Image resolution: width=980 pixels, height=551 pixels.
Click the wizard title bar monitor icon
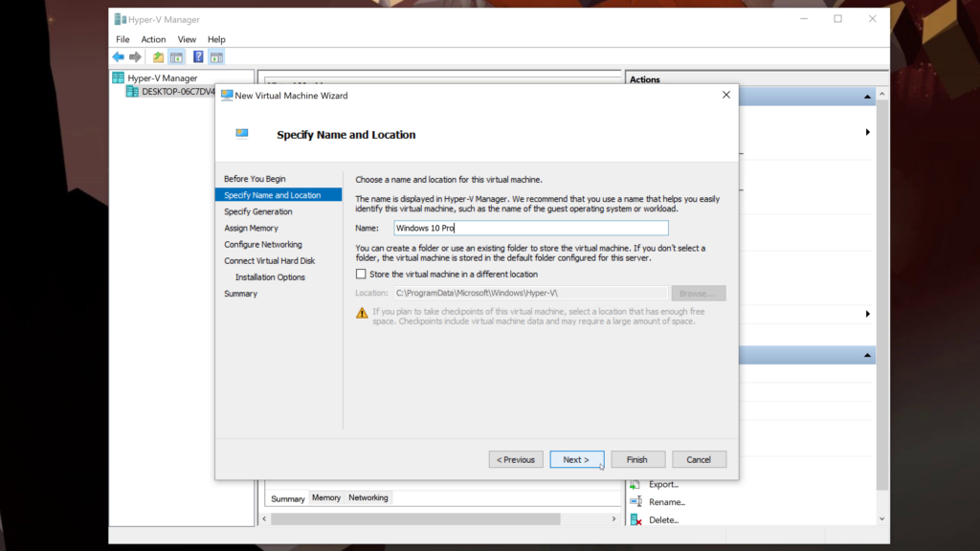click(227, 96)
